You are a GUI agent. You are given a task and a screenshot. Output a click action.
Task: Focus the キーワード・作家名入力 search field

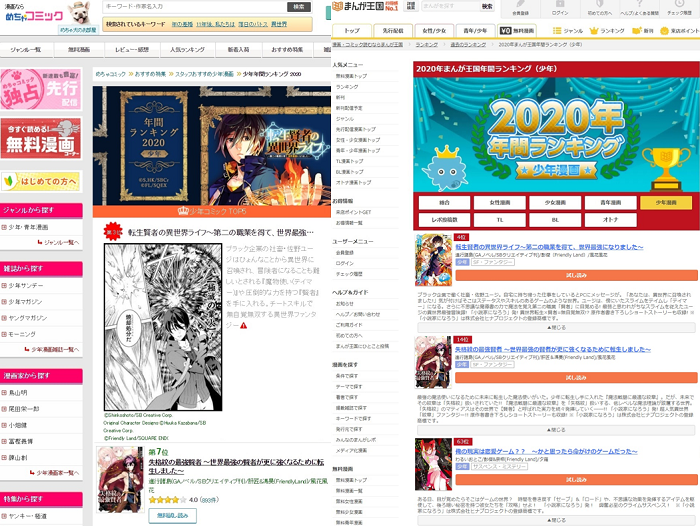pyautogui.click(x=194, y=7)
